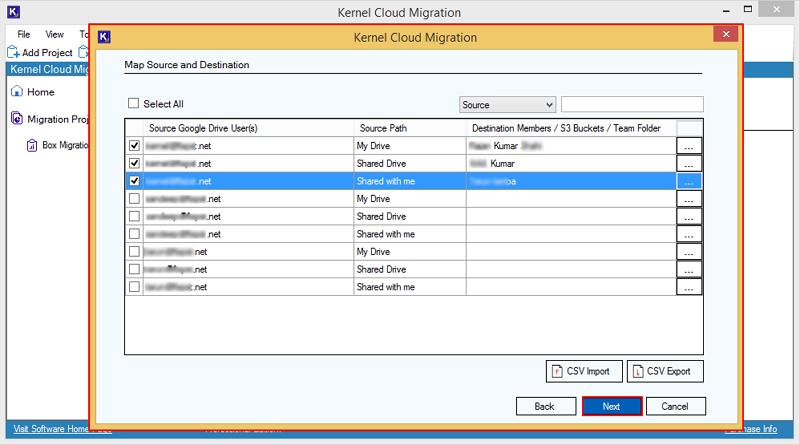Image resolution: width=800 pixels, height=445 pixels.
Task: Open the browse button for the sixth row, Shared with me
Action: pyautogui.click(x=689, y=234)
